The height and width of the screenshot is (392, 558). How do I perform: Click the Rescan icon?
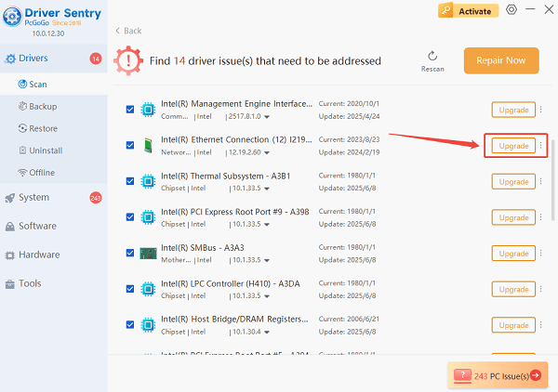point(432,56)
